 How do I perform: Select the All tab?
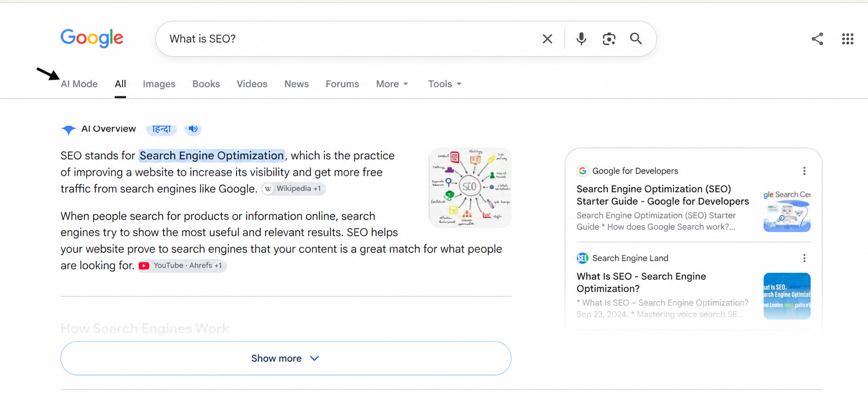tap(120, 84)
